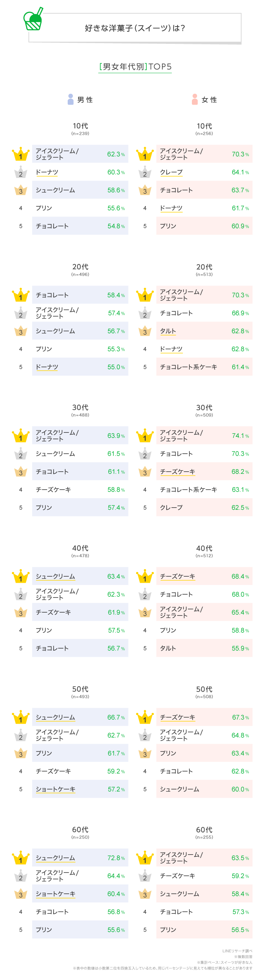Click the 男性 column header label
The height and width of the screenshot is (980, 270).
[85, 100]
